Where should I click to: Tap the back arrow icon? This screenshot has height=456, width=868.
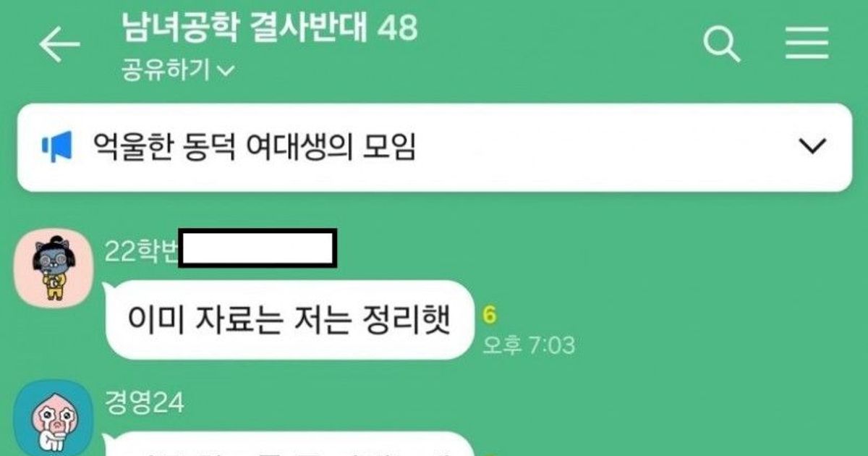point(59,45)
